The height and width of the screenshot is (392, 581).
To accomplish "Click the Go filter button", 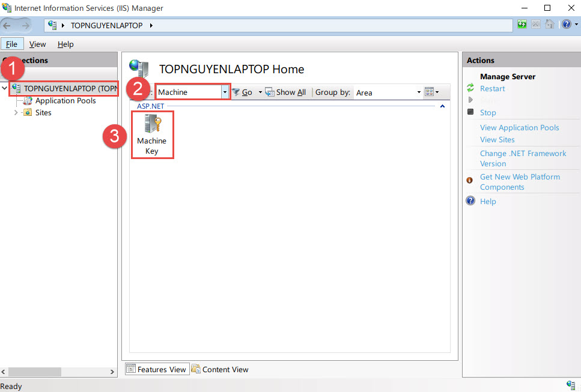I will (242, 92).
